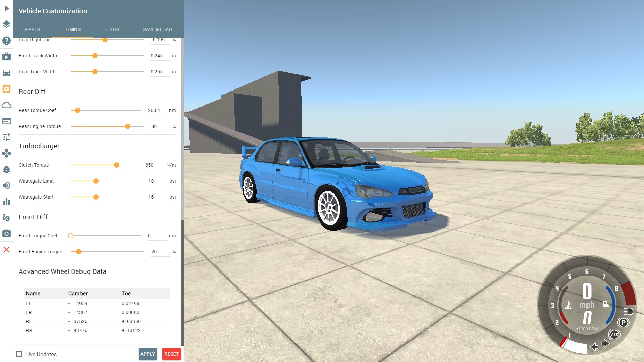Click the Toe column header

(126, 293)
